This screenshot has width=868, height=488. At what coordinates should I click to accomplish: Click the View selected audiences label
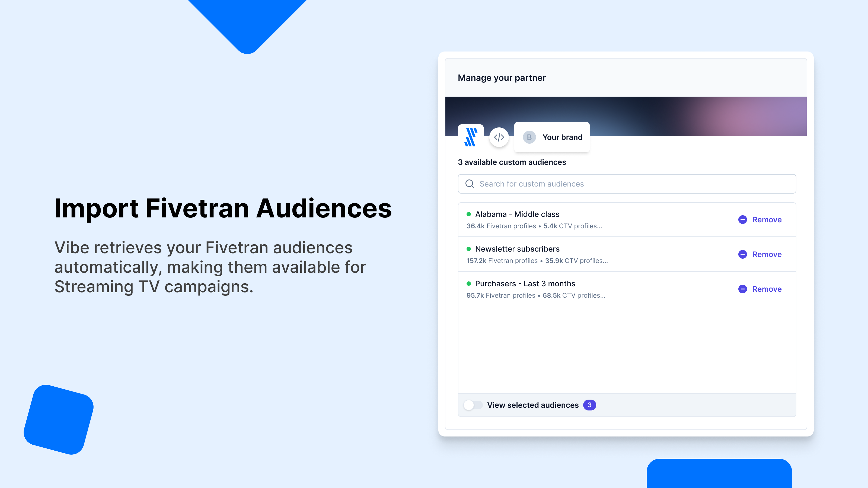pyautogui.click(x=533, y=405)
